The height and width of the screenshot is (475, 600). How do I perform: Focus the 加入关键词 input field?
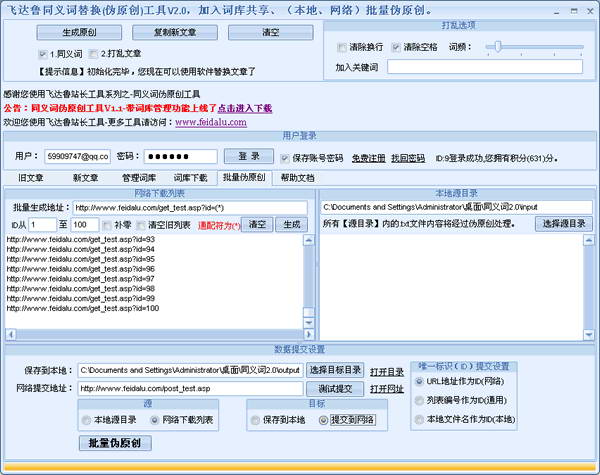485,67
